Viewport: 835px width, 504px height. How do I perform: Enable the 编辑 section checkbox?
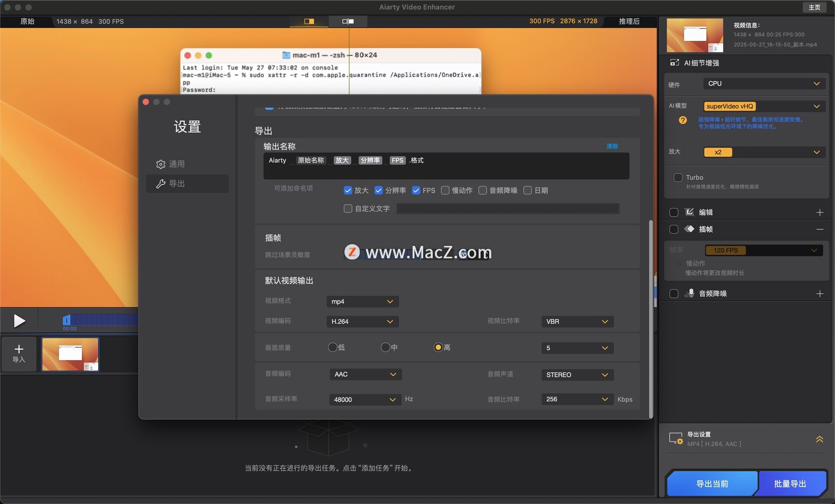point(674,212)
